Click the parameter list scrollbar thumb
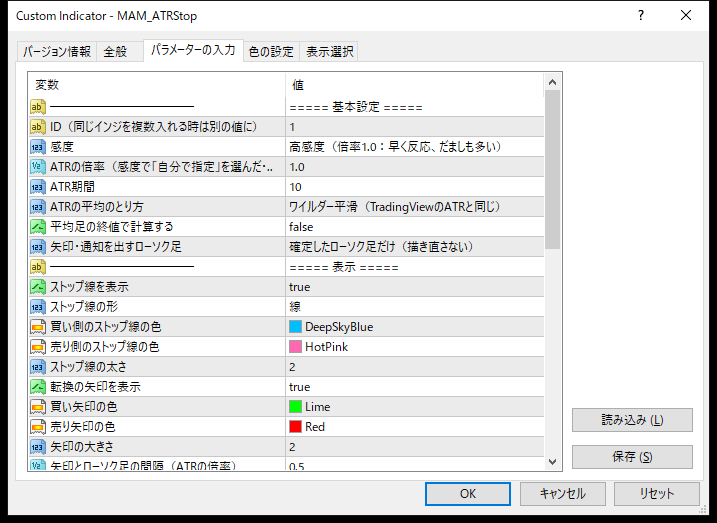 coord(552,170)
